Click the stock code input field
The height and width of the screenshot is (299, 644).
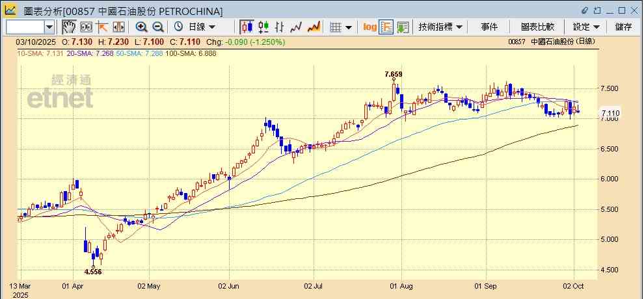[25, 27]
